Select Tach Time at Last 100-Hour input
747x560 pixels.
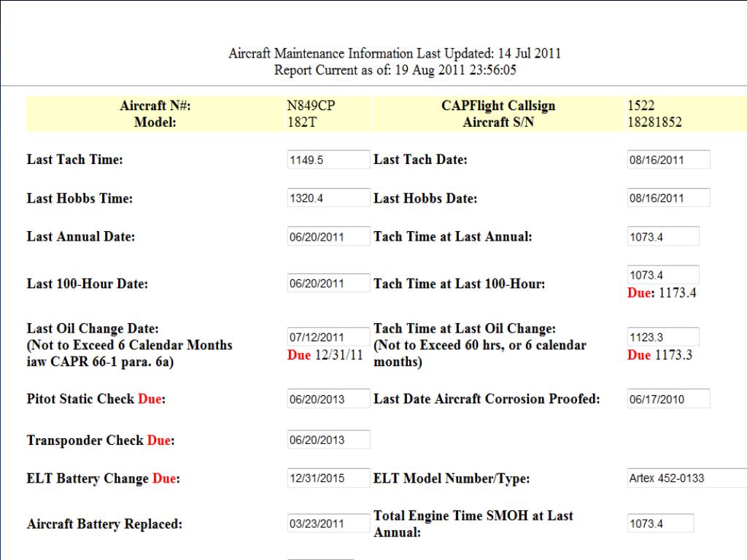click(663, 275)
